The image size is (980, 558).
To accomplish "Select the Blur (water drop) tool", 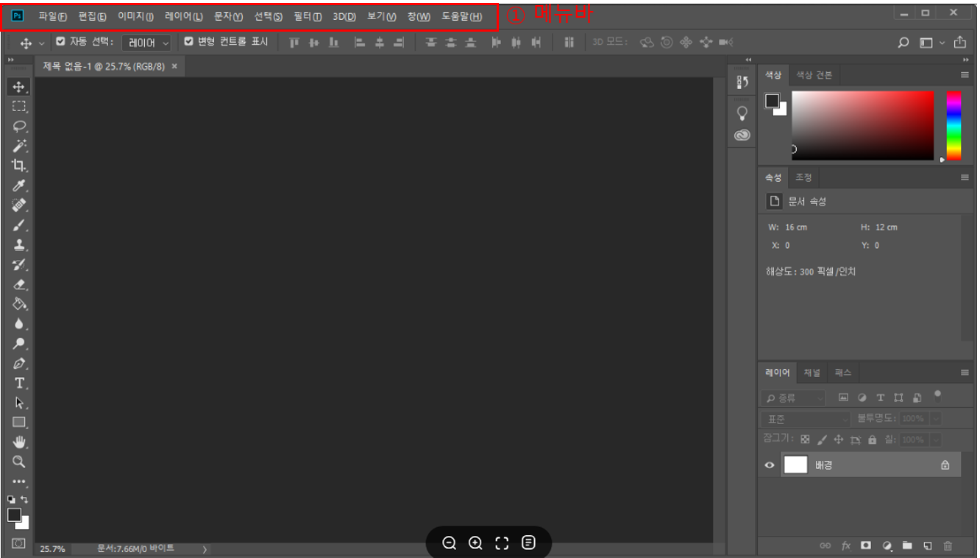I will (x=18, y=324).
